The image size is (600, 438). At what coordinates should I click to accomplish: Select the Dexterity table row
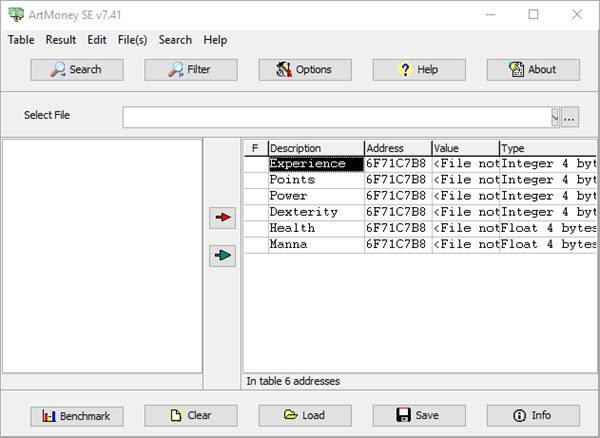click(x=420, y=212)
